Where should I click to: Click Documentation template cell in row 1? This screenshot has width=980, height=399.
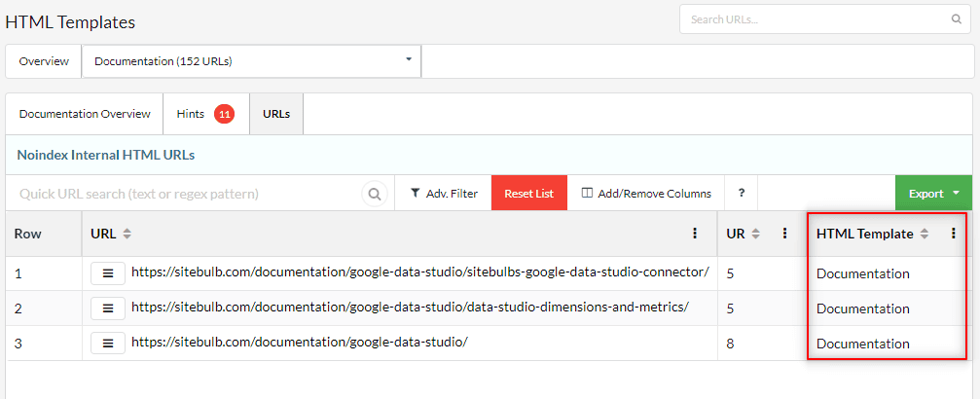(863, 273)
